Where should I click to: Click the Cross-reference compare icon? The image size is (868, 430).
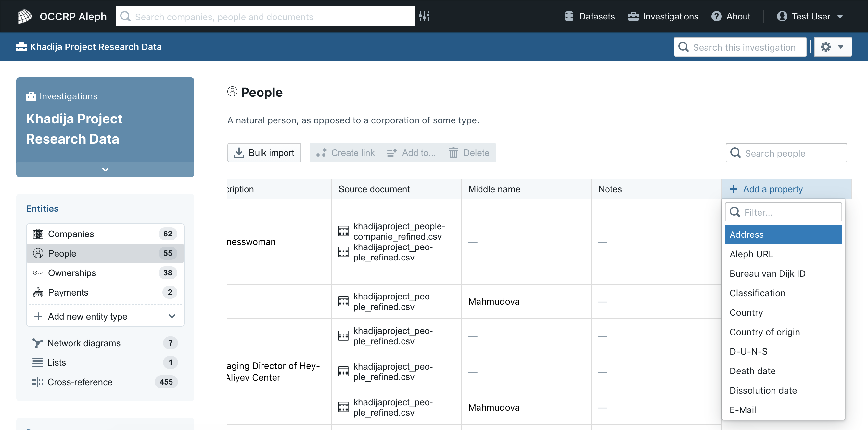coord(37,382)
